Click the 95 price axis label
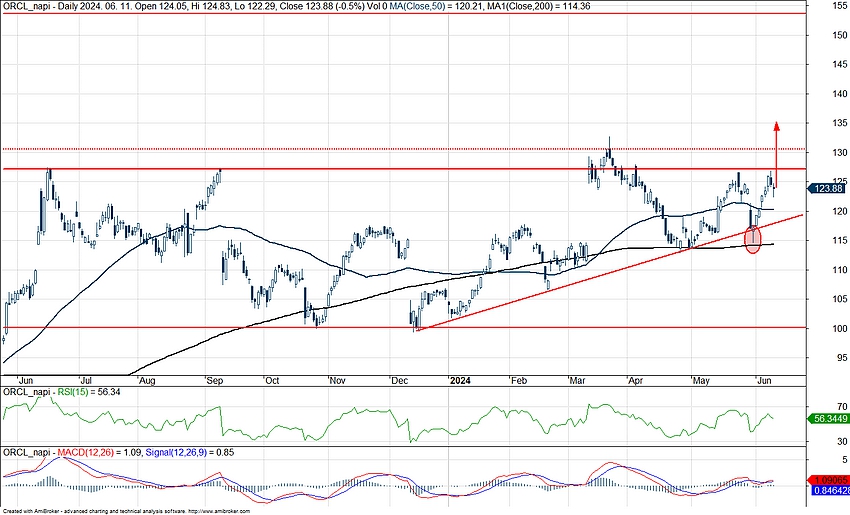This screenshot has width=850, height=515. pos(842,358)
